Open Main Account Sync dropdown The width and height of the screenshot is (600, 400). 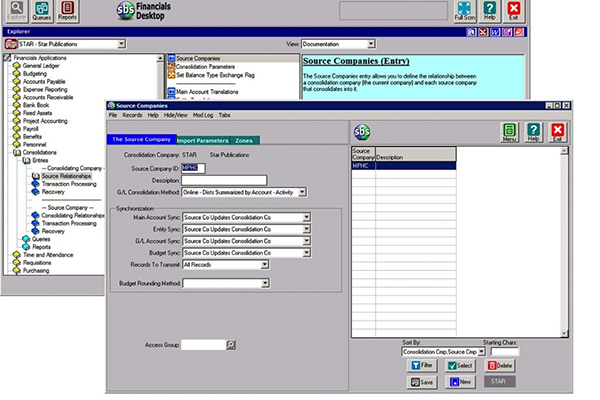pyautogui.click(x=307, y=217)
